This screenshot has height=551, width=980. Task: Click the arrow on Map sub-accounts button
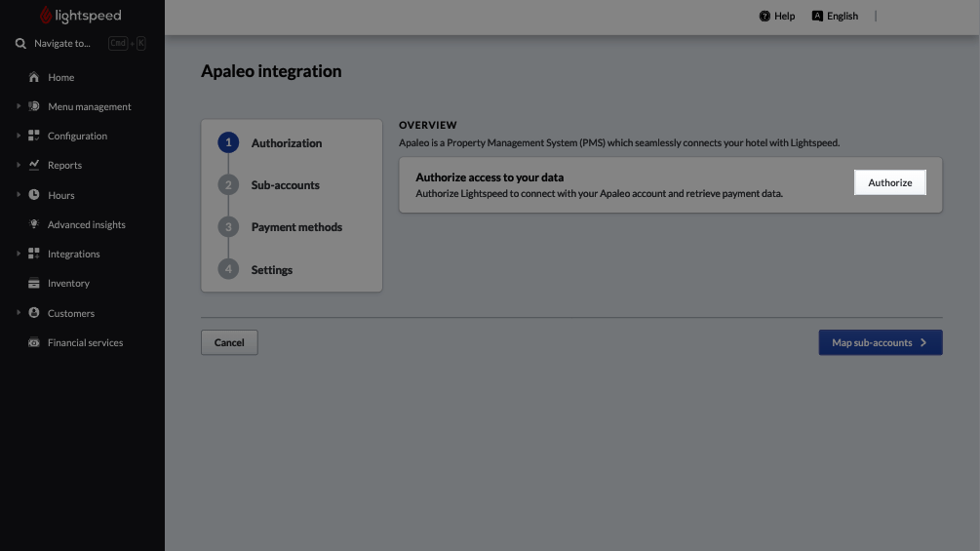click(923, 342)
